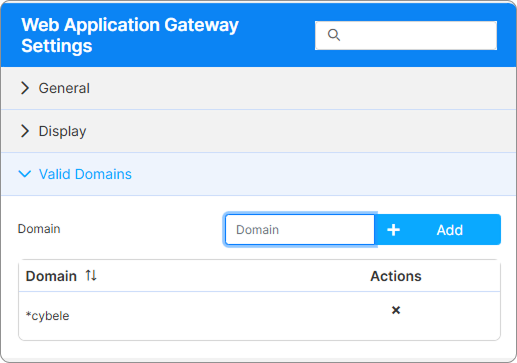This screenshot has width=517, height=363.
Task: Click the Actions column header
Action: coord(396,276)
